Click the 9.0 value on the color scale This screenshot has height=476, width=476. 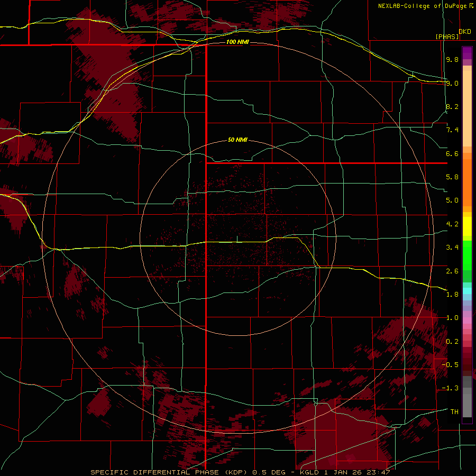pyautogui.click(x=452, y=83)
